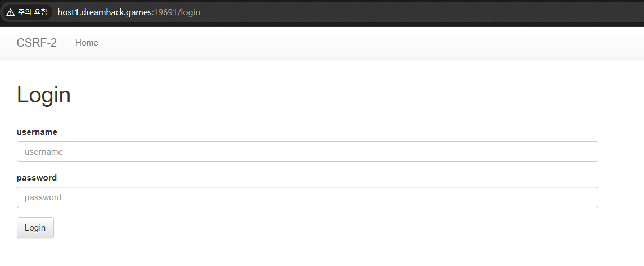Click the bold username field label
This screenshot has height=266, width=644.
point(37,132)
